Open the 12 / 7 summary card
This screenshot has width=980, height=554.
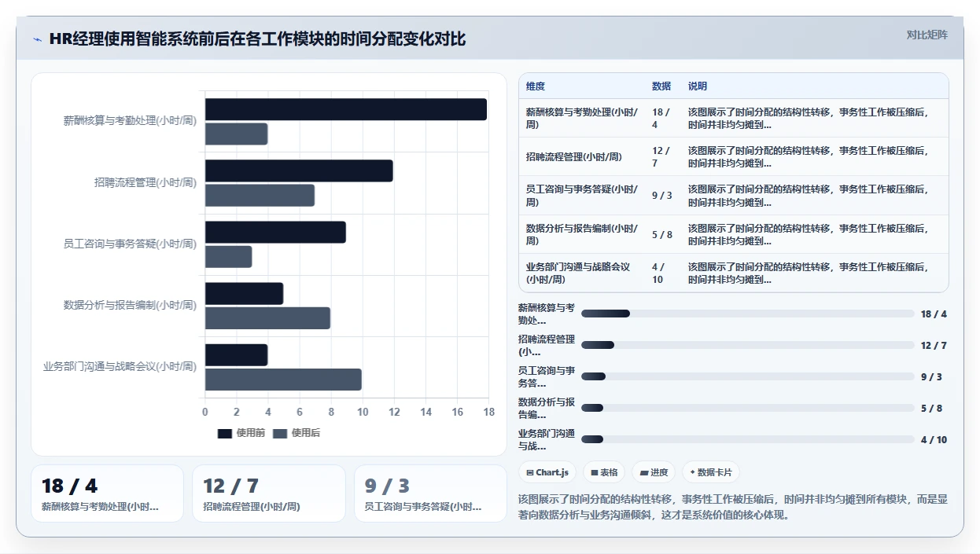tap(269, 493)
